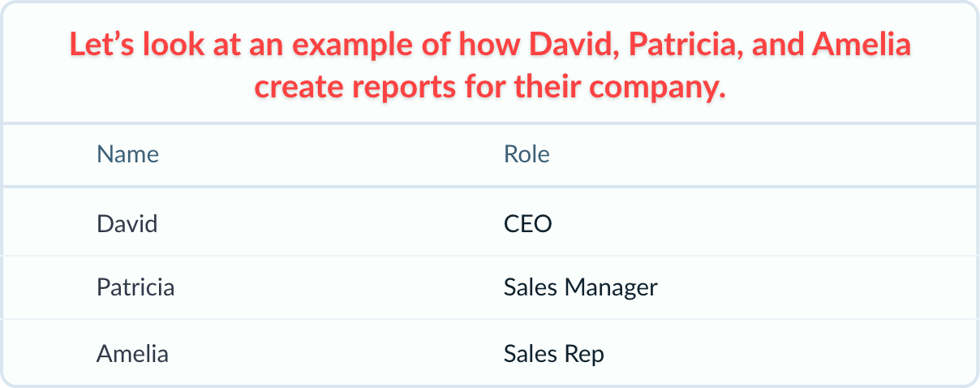Viewport: 980px width, 388px height.
Task: Click the word Let's in the heading
Action: coord(102,45)
